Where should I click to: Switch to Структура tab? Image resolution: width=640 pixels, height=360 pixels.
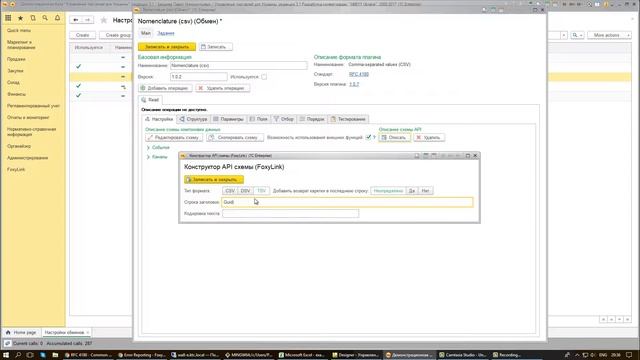(193, 119)
